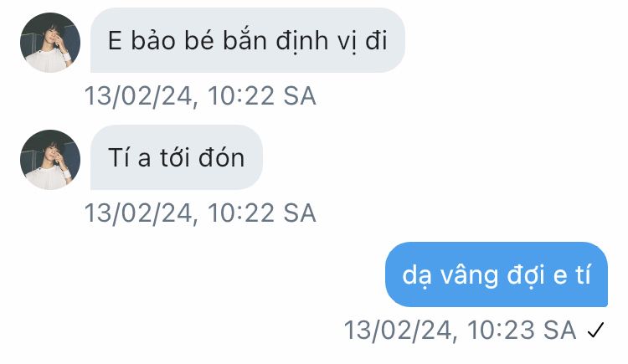Click the first 13/02/24, 10:22 SA timestamp
Viewport: 628px width, 364px height.
(200, 96)
